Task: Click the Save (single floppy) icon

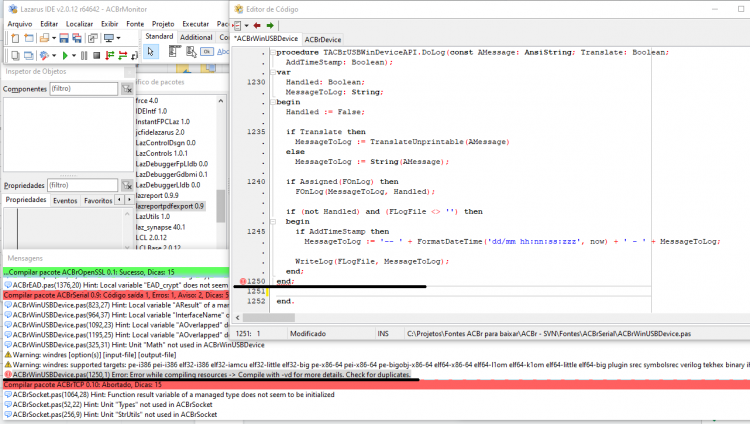Action: tap(64, 38)
